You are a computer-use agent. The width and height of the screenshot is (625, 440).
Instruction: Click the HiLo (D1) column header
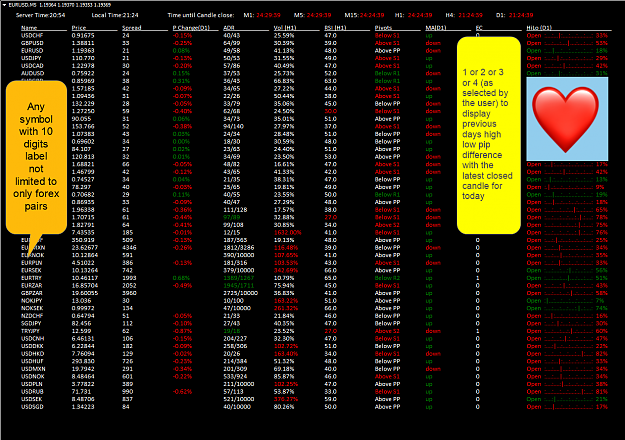(x=539, y=28)
